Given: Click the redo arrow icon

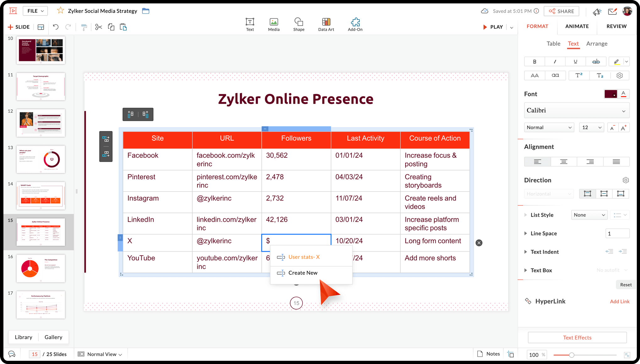Looking at the screenshot, I should tap(68, 27).
